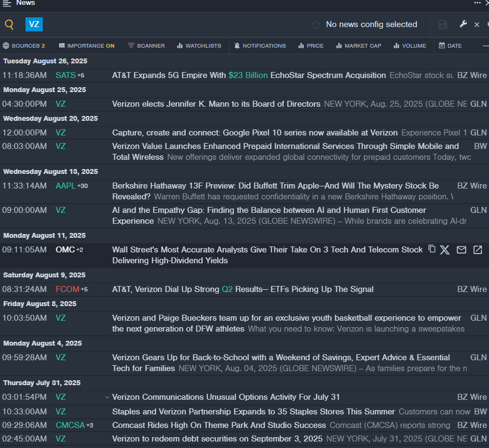The height and width of the screenshot is (448, 489).
Task: Open the PRICE filter
Action: (x=311, y=46)
